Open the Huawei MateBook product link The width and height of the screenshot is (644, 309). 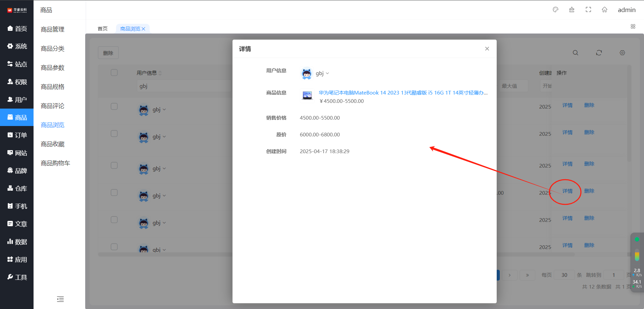pyautogui.click(x=403, y=93)
